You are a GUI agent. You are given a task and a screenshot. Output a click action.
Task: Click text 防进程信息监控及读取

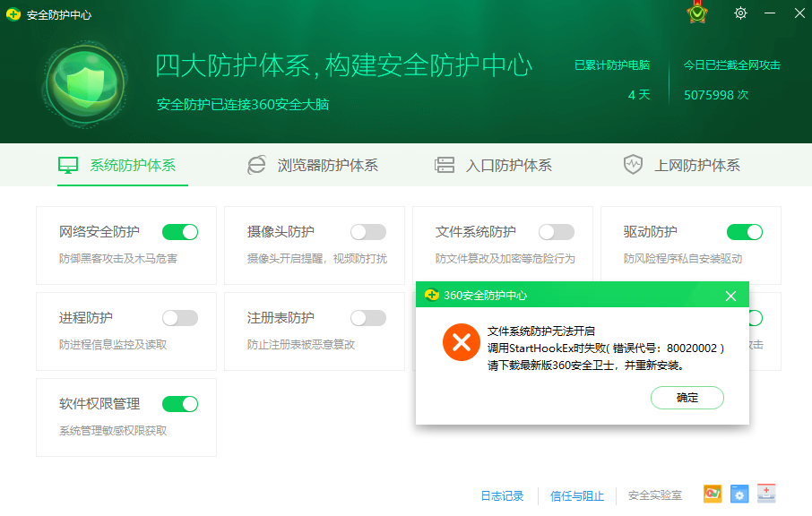[x=113, y=345]
